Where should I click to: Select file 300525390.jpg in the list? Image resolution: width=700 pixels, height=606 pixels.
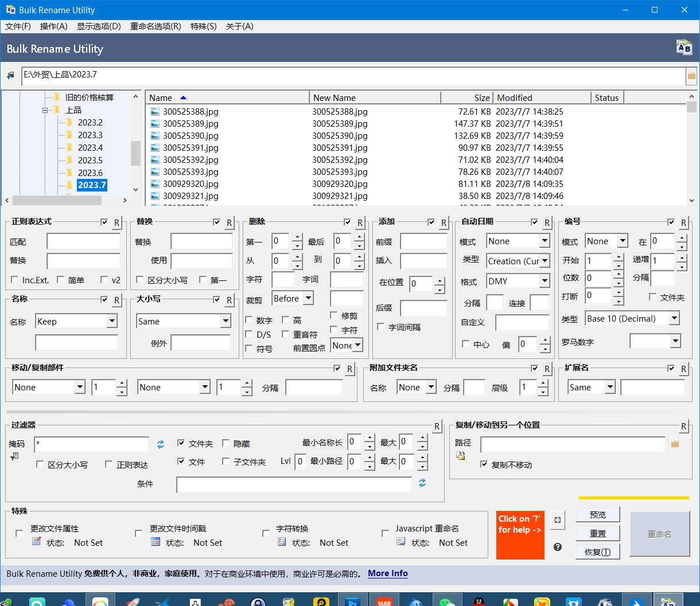coord(190,136)
